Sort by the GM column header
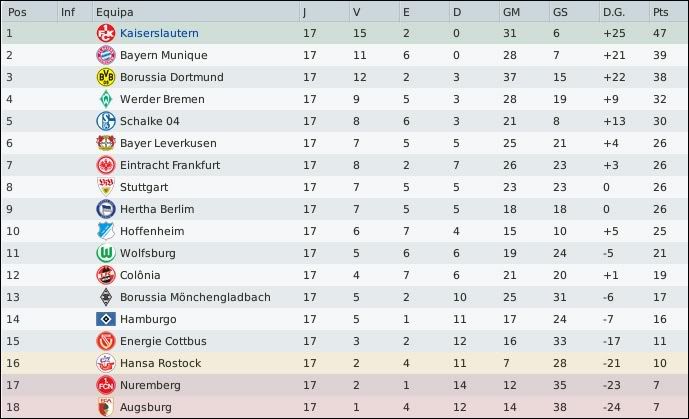The width and height of the screenshot is (689, 419). (x=511, y=11)
